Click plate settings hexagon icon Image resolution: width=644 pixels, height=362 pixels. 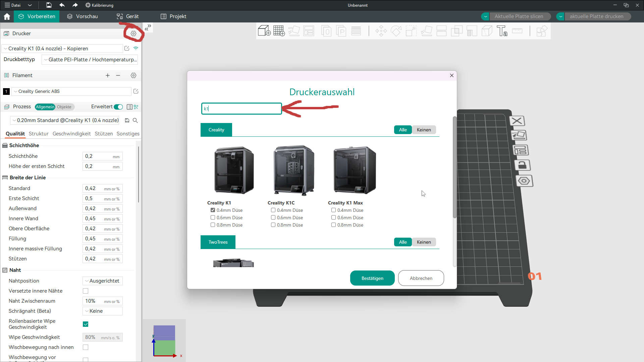524,181
